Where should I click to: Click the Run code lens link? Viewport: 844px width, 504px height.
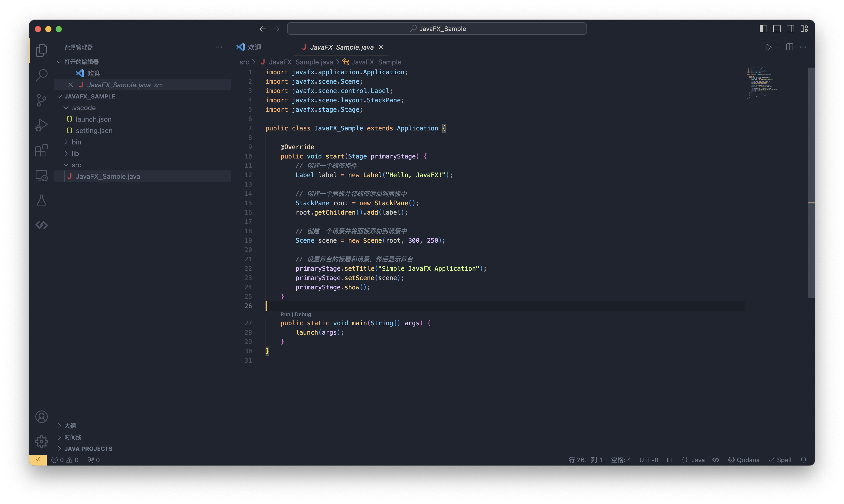[x=285, y=315]
